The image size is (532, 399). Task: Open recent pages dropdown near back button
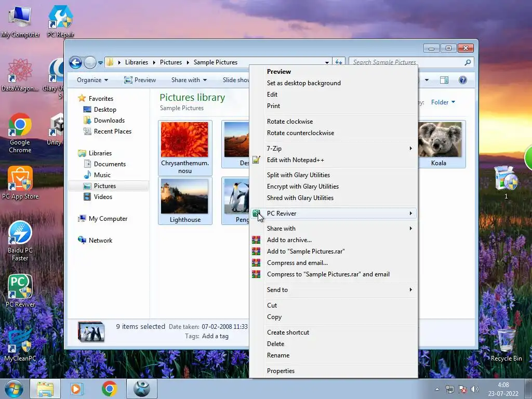100,63
